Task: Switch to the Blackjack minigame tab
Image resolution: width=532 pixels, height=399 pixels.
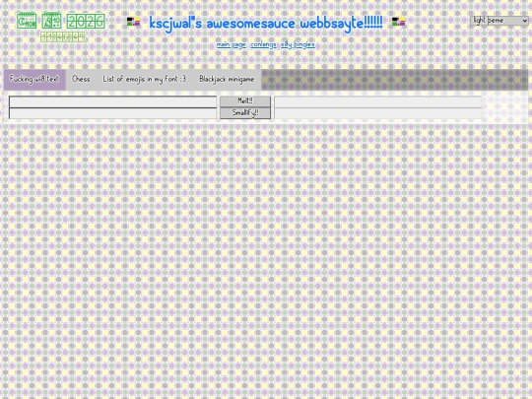Action: click(x=227, y=80)
